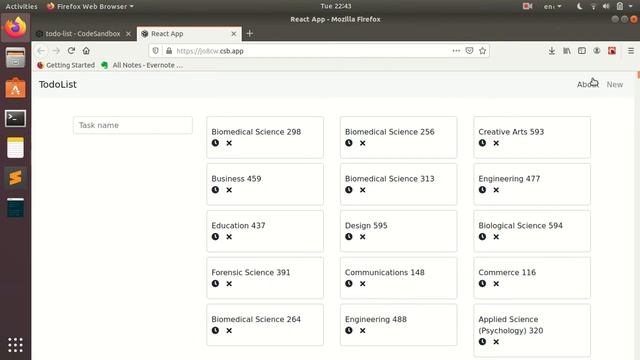This screenshot has width=640, height=360.
Task: Click clock icon on Biological Science 594 card
Action: pyautogui.click(x=482, y=237)
